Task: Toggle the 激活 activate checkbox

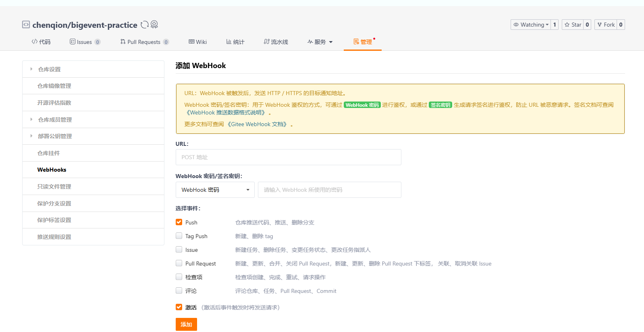Action: [x=179, y=307]
